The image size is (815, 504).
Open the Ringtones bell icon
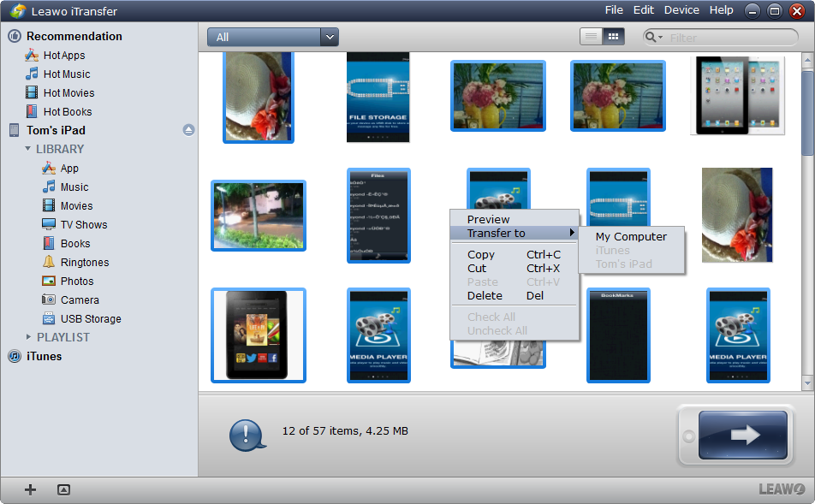pos(49,262)
